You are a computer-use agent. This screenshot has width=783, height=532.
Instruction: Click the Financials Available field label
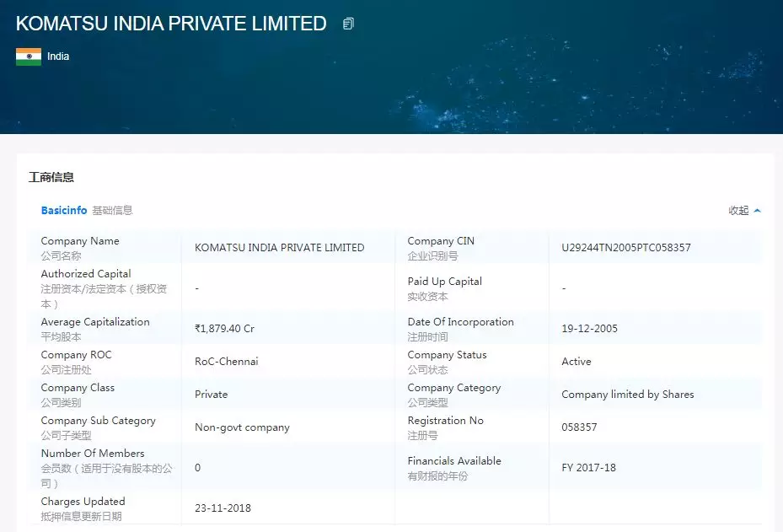coord(454,461)
